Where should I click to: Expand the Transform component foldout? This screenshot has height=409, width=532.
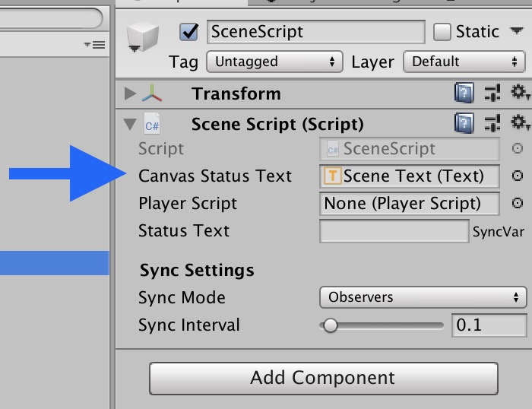pyautogui.click(x=130, y=94)
